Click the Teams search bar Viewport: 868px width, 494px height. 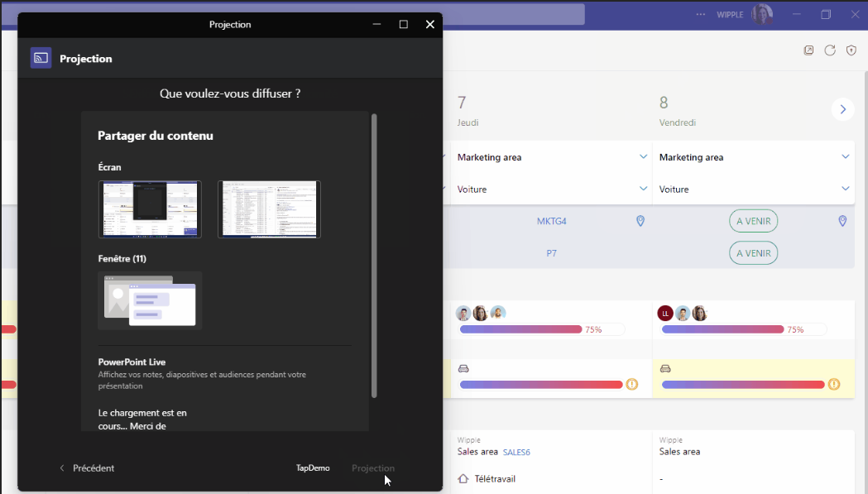coord(513,14)
